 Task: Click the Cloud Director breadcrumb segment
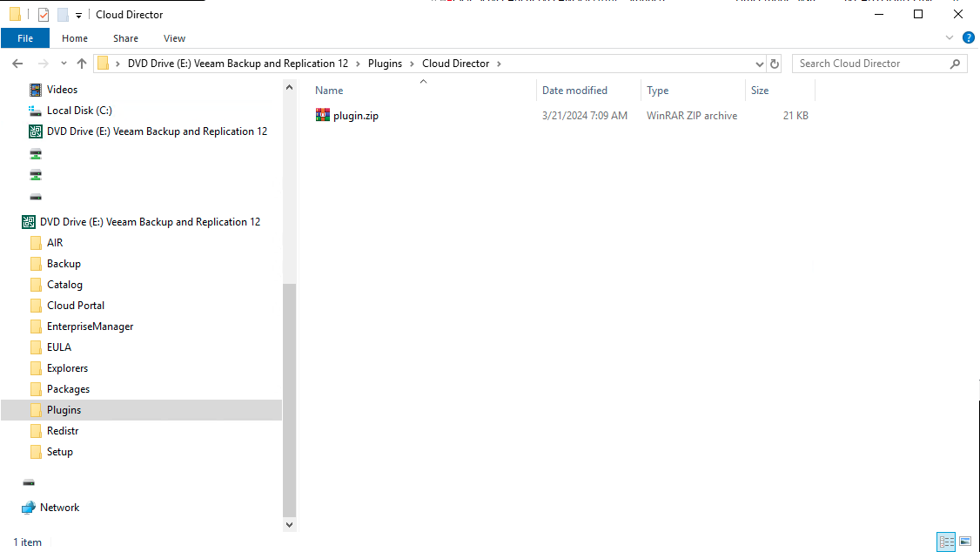point(456,64)
